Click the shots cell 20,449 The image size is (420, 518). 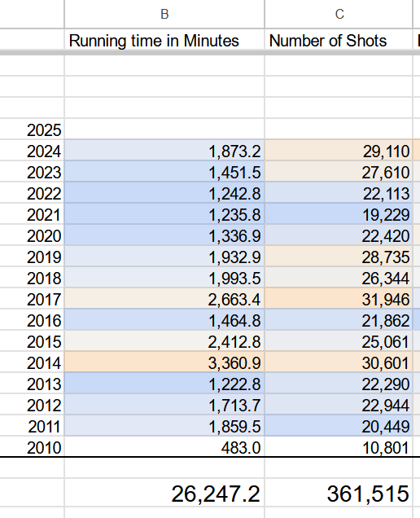(339, 425)
